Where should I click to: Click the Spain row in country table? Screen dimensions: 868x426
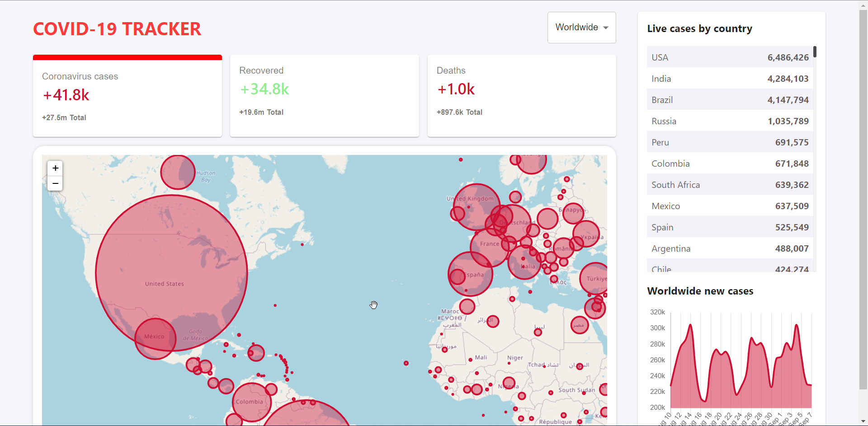click(730, 227)
